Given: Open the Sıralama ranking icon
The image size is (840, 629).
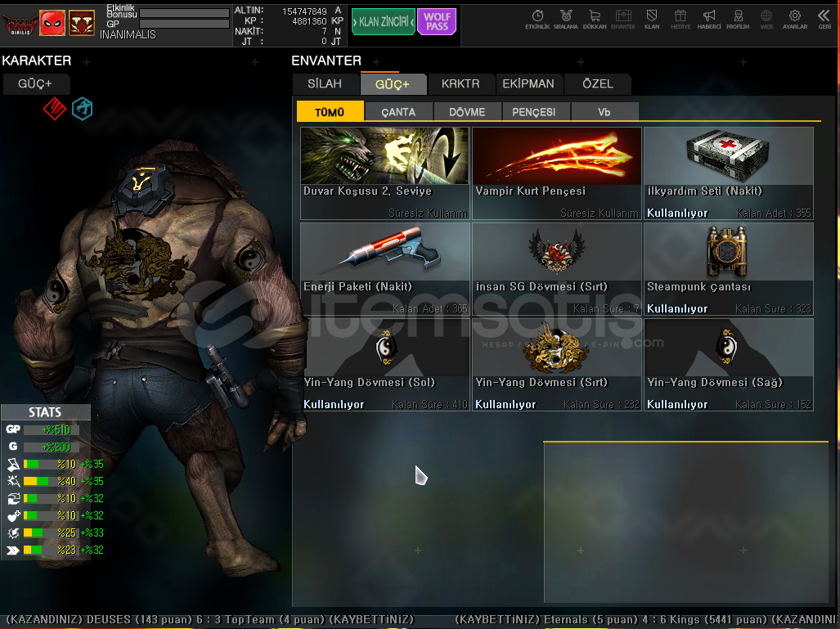Looking at the screenshot, I should (566, 20).
